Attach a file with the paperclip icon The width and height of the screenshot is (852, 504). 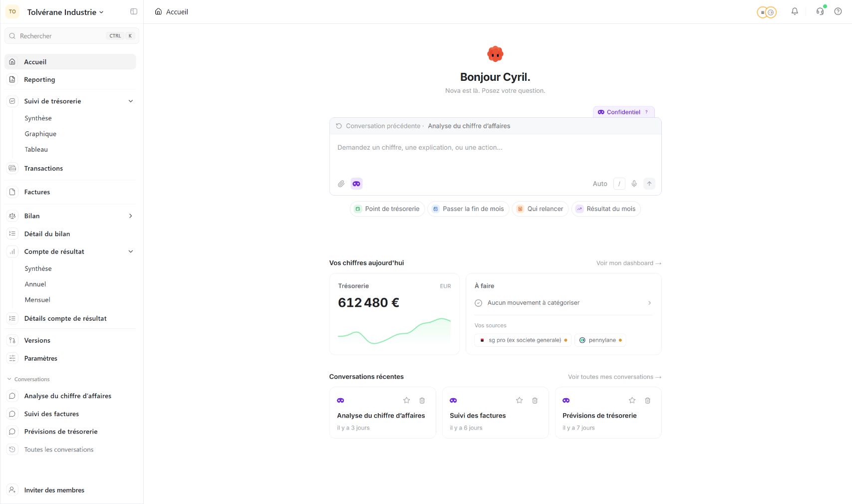341,184
